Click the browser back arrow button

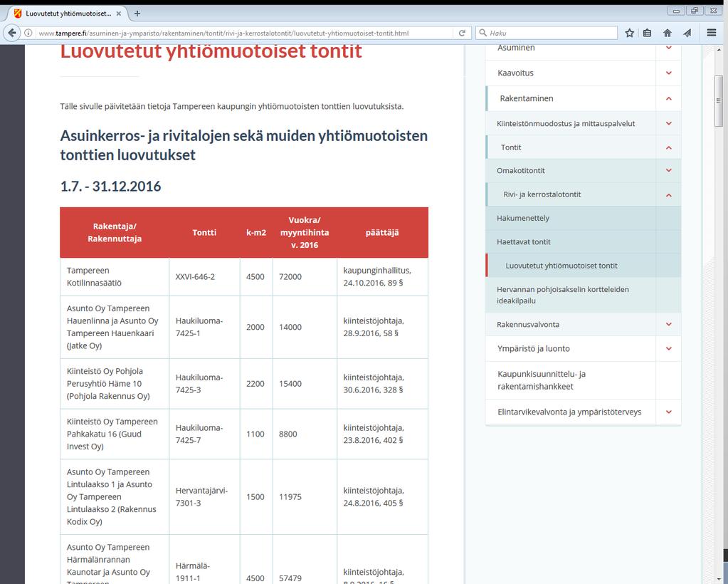point(12,33)
